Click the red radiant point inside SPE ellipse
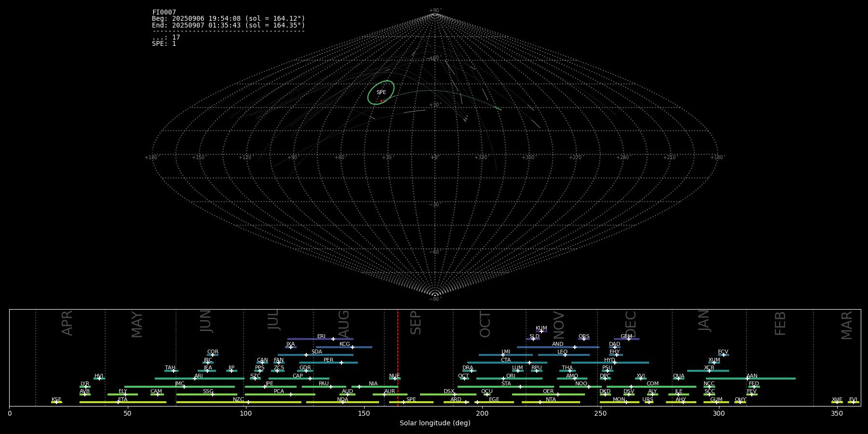868x434 pixels. [381, 101]
